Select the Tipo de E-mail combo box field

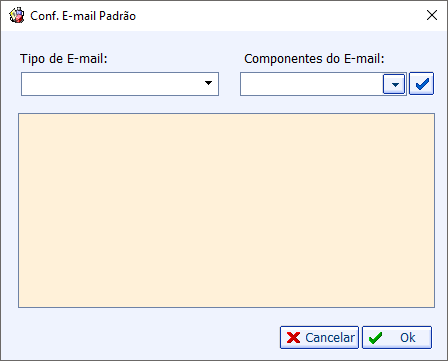(x=120, y=84)
